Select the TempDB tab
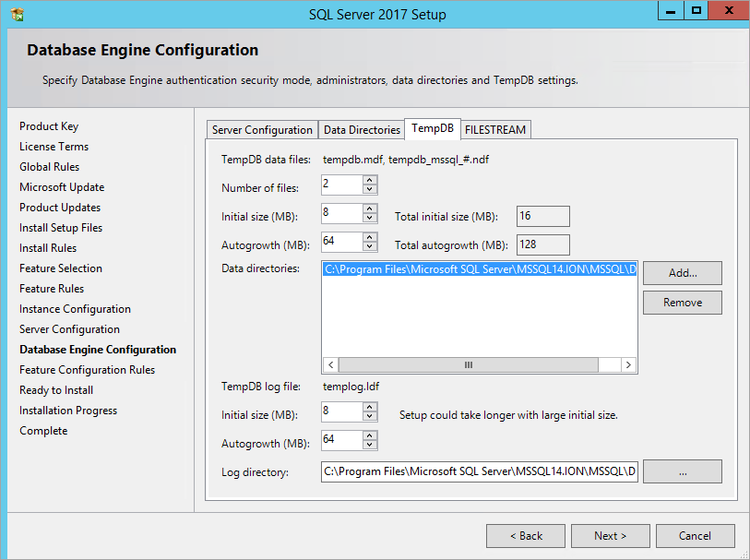750x560 pixels. click(433, 128)
